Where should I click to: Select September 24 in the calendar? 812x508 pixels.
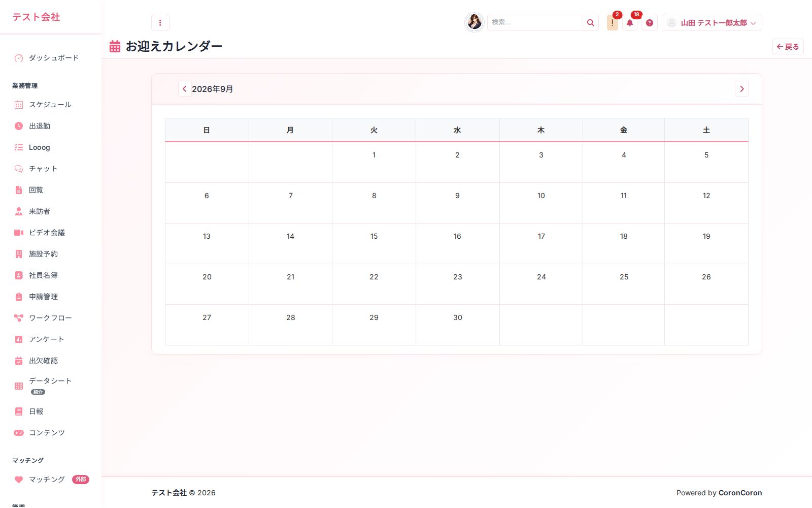click(x=542, y=284)
